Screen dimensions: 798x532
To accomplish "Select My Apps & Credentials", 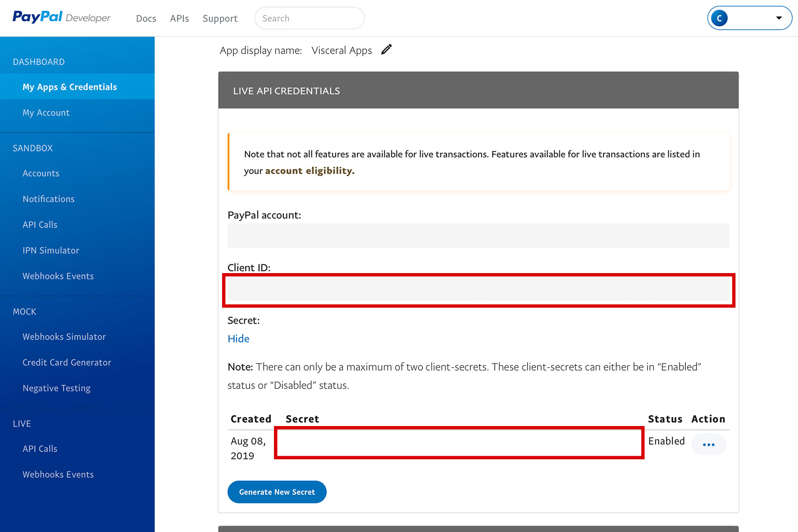I will click(77, 87).
